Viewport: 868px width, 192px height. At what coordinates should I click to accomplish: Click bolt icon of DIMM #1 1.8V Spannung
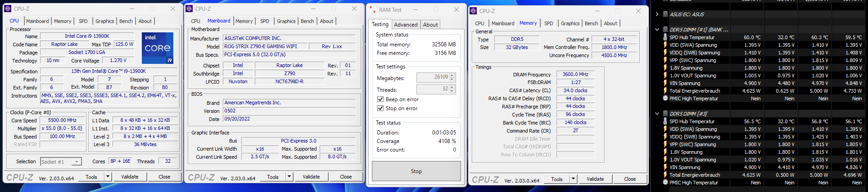click(665, 68)
